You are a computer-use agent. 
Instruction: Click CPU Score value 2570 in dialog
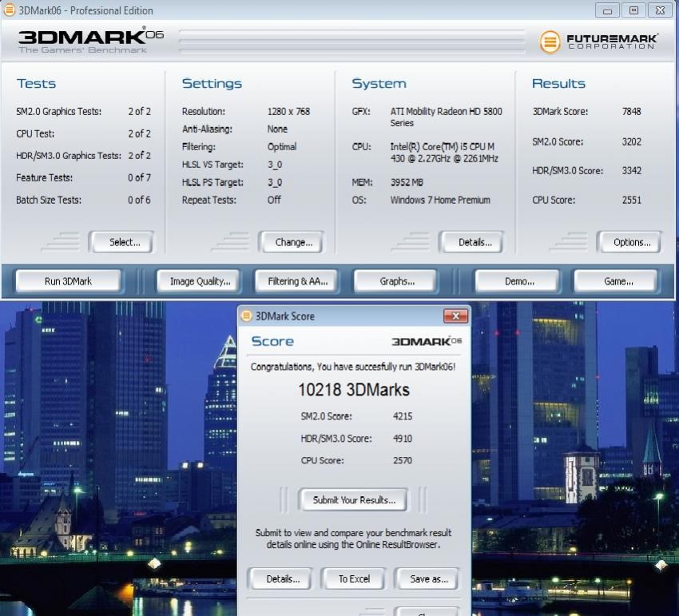tap(403, 460)
